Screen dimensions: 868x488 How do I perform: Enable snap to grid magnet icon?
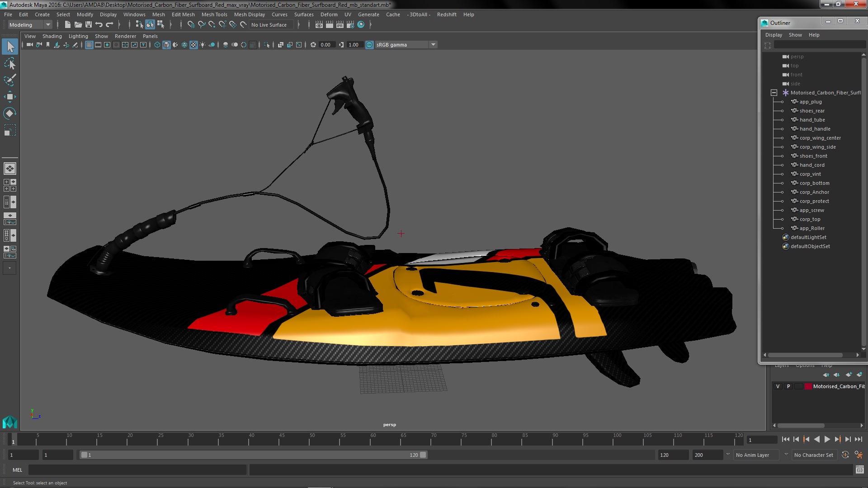pyautogui.click(x=191, y=25)
